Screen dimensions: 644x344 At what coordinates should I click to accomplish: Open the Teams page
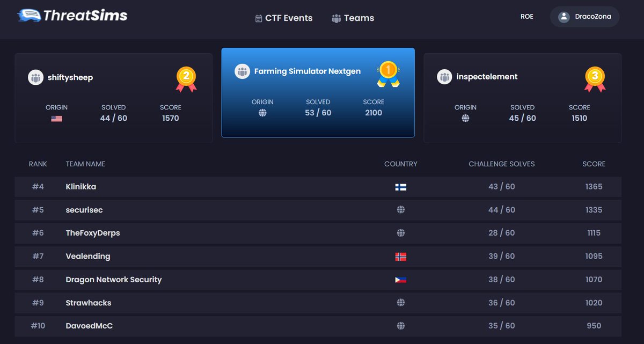(353, 18)
